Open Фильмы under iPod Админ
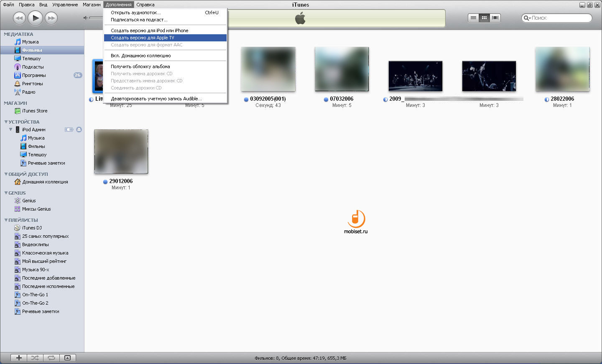Screen dimensions: 602x364 pos(36,146)
